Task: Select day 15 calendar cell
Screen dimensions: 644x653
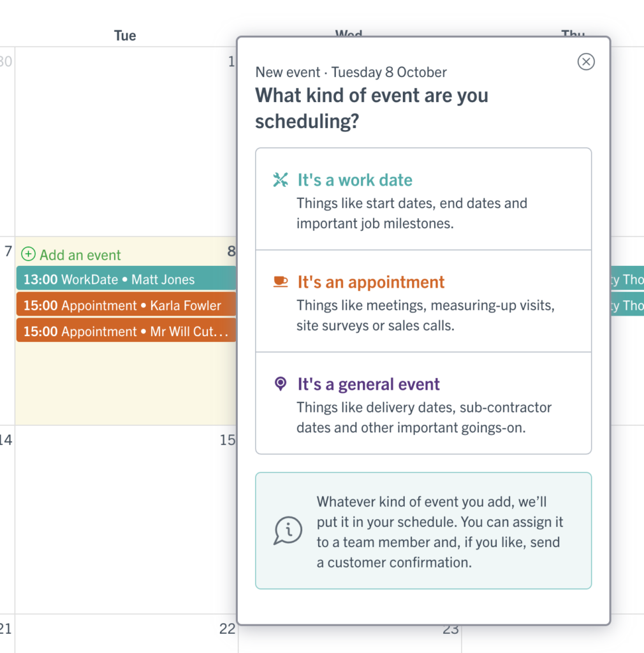Action: click(x=126, y=519)
